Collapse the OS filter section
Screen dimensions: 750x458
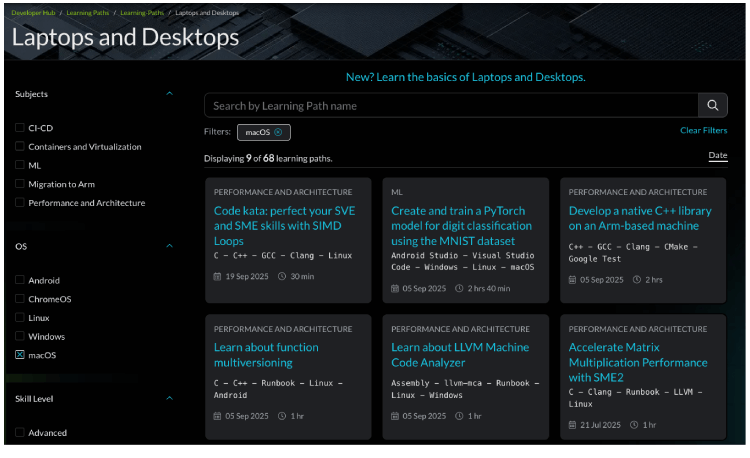click(x=169, y=246)
